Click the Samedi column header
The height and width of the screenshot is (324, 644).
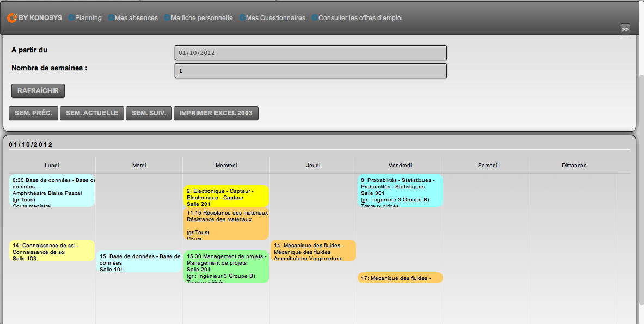click(x=488, y=165)
